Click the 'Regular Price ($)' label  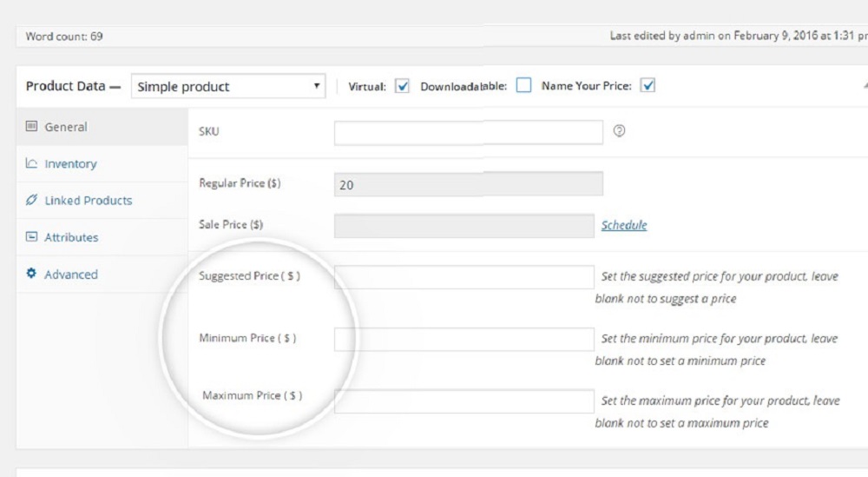pos(240,183)
